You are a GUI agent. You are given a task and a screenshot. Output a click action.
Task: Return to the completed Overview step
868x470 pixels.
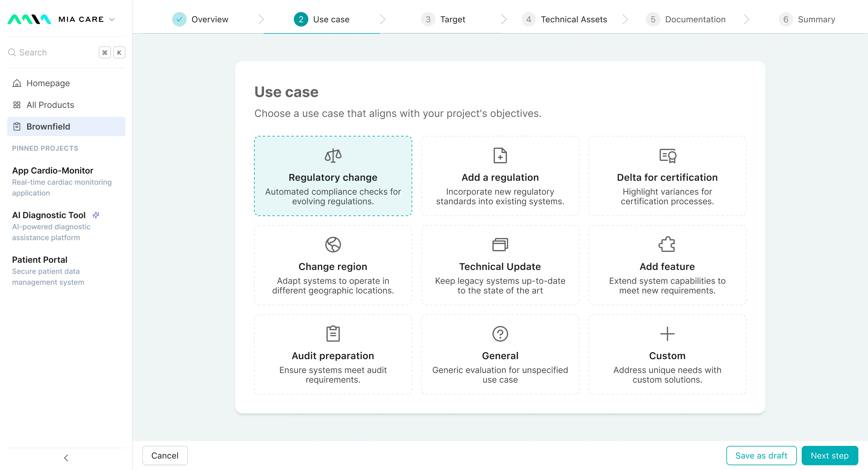209,20
